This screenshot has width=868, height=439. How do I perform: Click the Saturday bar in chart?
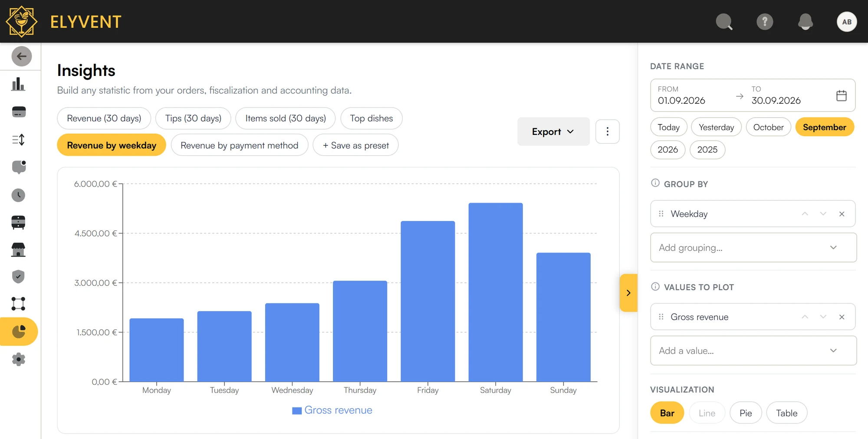496,292
